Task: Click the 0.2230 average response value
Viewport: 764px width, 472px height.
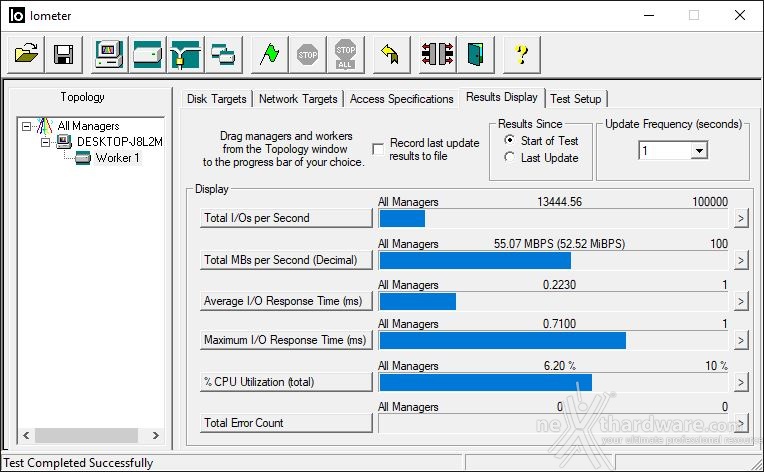Action: tap(559, 284)
